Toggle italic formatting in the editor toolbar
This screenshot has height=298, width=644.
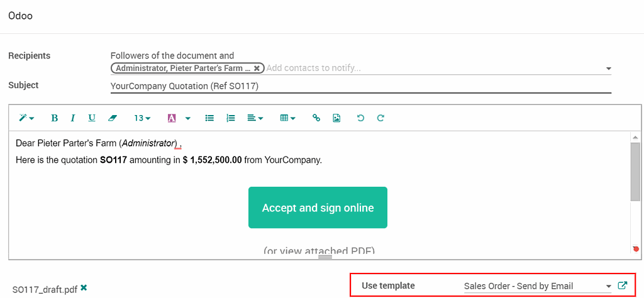(73, 118)
